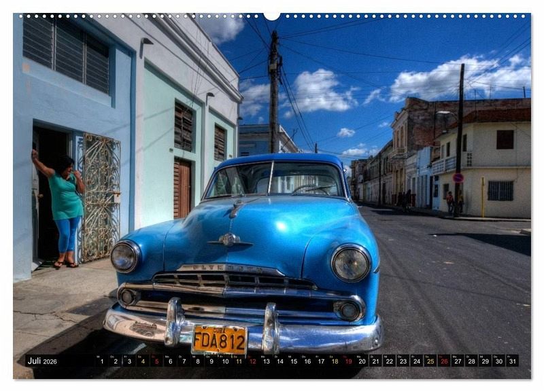The image size is (544, 392).
Task: Click the calendar's top center hanging notch
Action: coord(272,15)
